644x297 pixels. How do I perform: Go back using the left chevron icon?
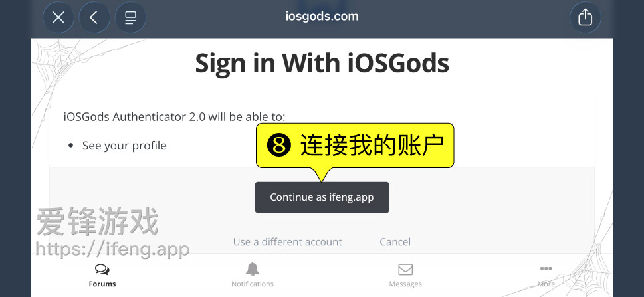coord(94,17)
